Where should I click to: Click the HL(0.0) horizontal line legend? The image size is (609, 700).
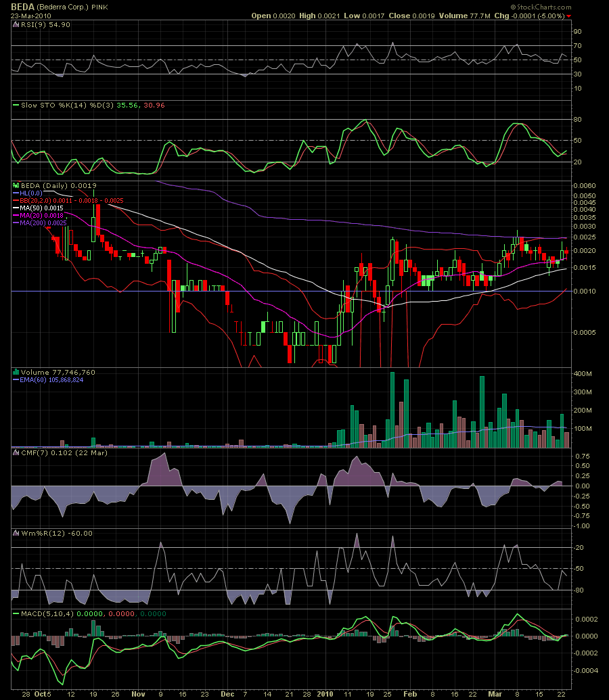30,193
